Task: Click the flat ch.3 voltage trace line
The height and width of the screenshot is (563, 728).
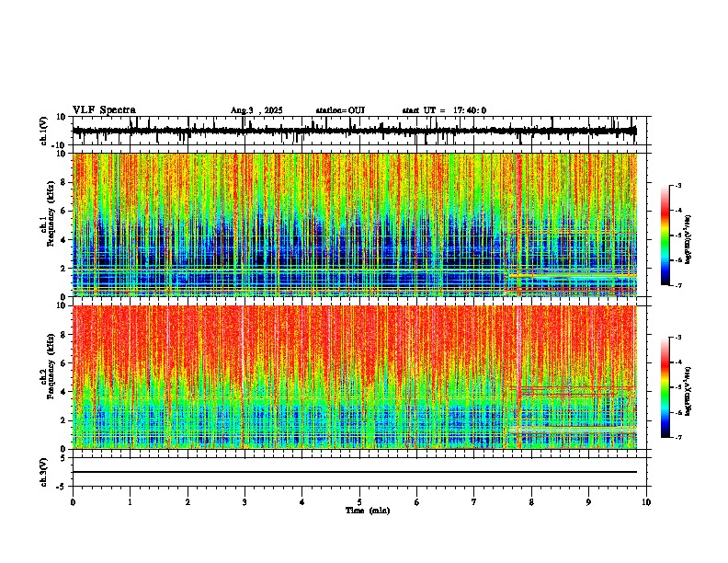Action: point(355,472)
